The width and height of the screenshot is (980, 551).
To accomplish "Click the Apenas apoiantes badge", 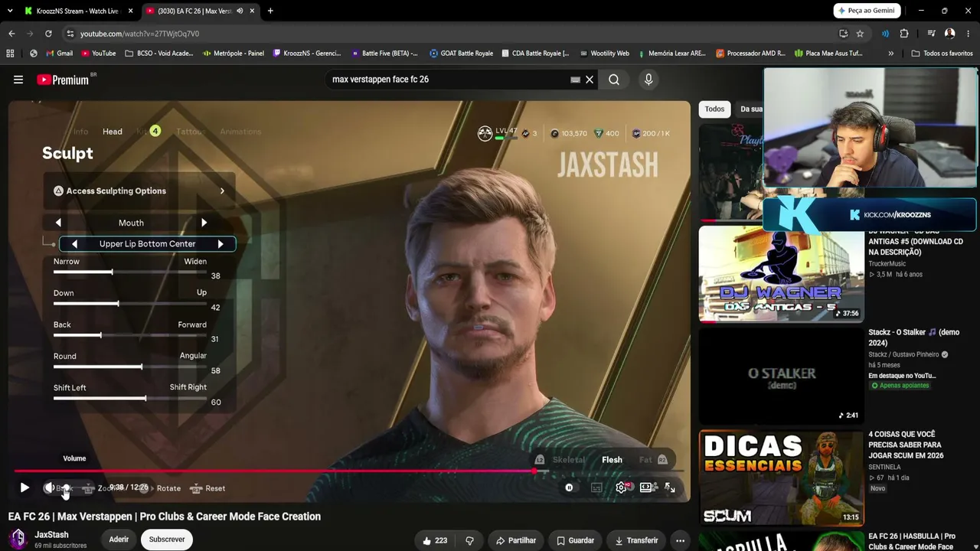I will [x=900, y=386].
